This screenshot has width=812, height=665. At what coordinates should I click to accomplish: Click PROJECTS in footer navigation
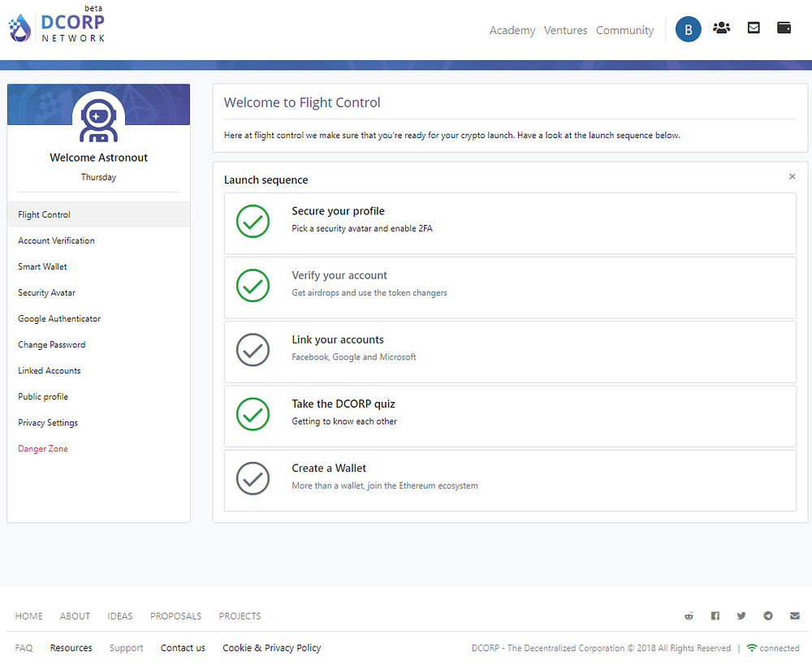click(x=240, y=615)
